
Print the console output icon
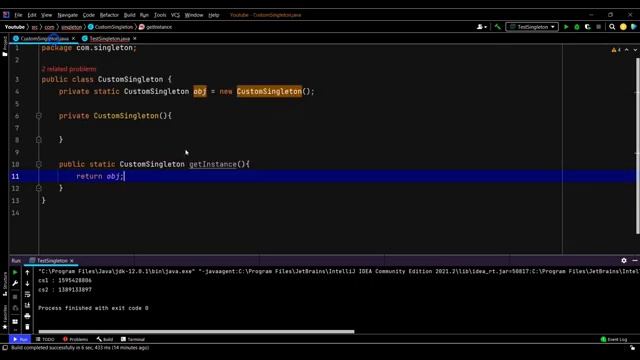pos(27,316)
